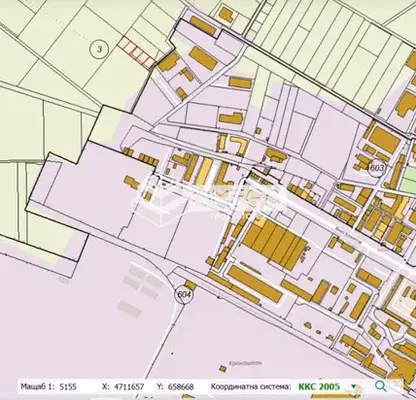
Task: Select the circled district marker 604
Action: click(184, 295)
